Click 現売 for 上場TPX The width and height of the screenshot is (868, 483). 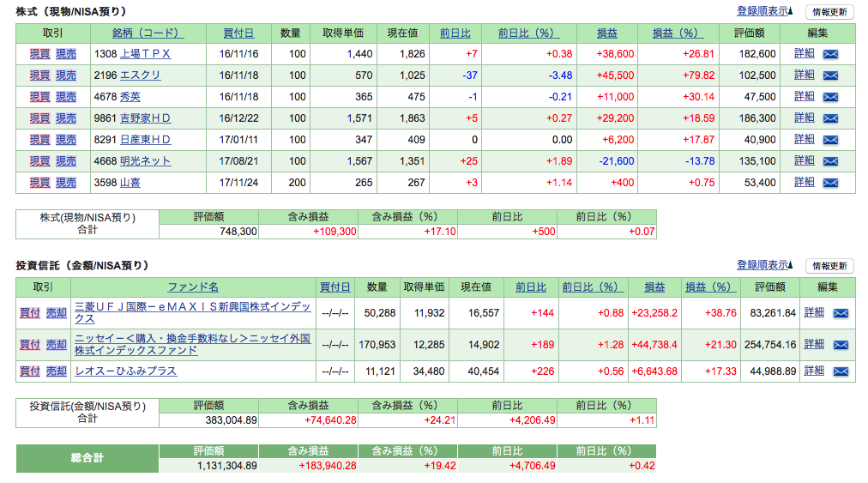(x=66, y=54)
